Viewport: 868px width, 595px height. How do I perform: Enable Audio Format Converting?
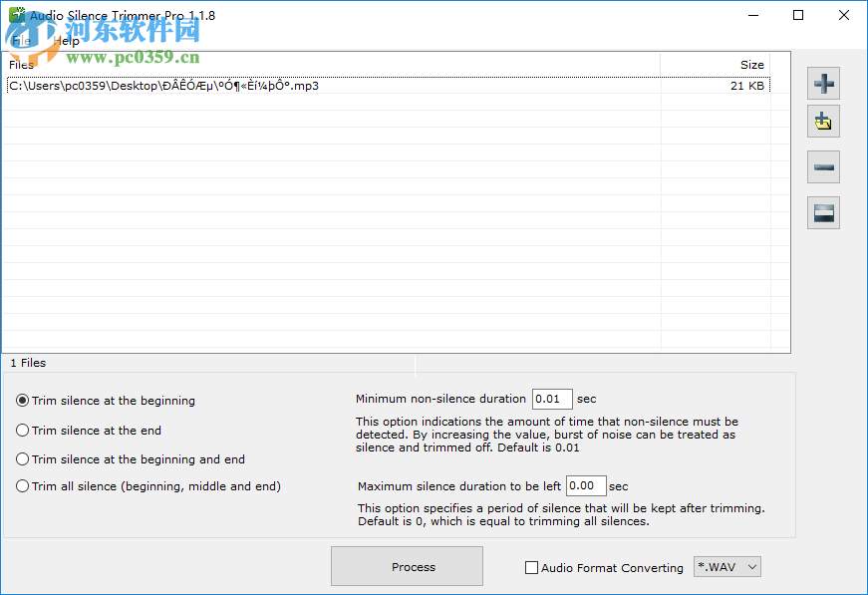[x=531, y=567]
